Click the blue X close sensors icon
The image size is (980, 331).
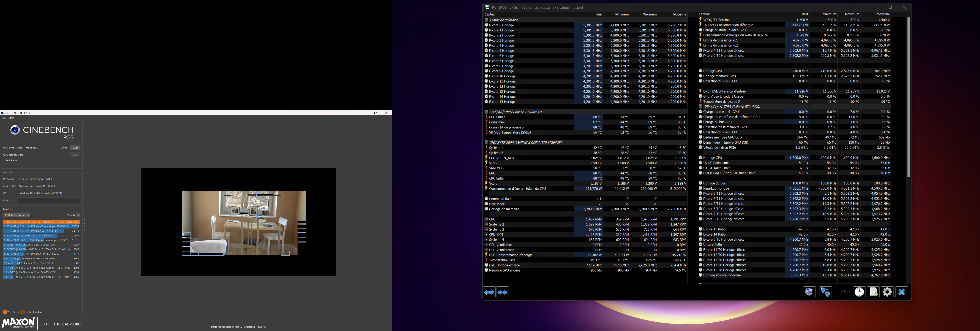click(901, 292)
